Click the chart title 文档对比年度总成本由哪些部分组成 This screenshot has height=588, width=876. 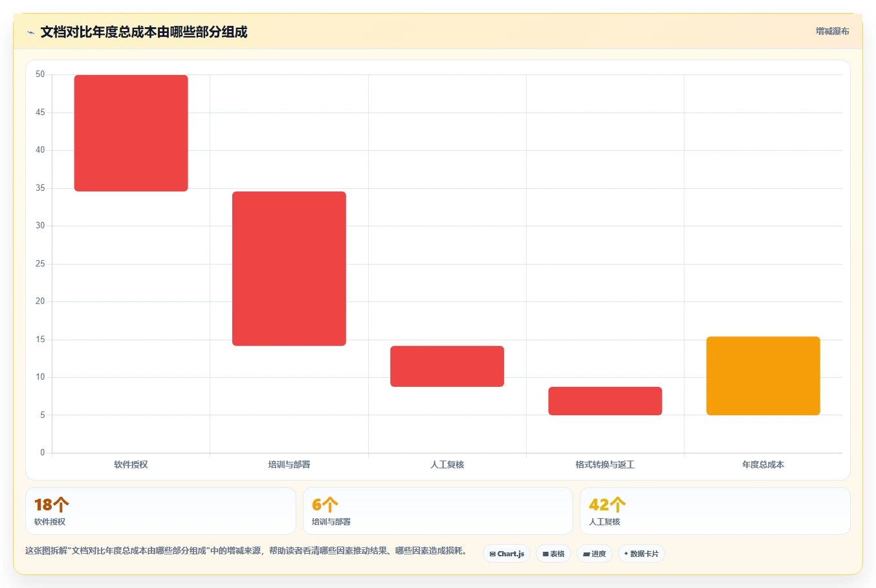click(144, 32)
